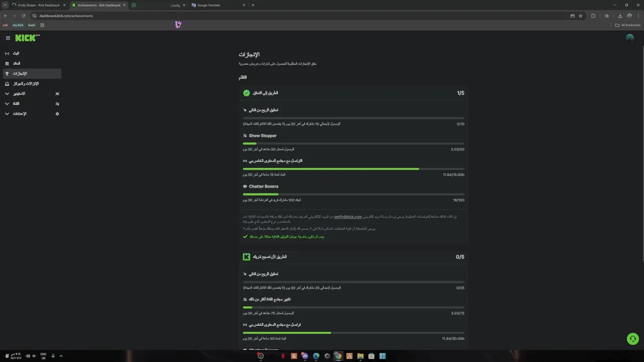This screenshot has width=644, height=362.
Task: Open the tab search dropdown arrow
Action: point(5,5)
